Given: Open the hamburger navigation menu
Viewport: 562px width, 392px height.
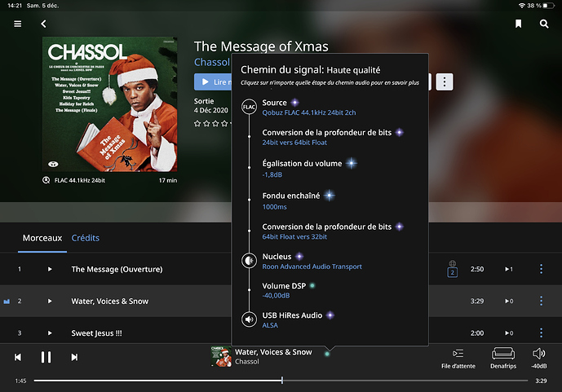Looking at the screenshot, I should tap(18, 24).
